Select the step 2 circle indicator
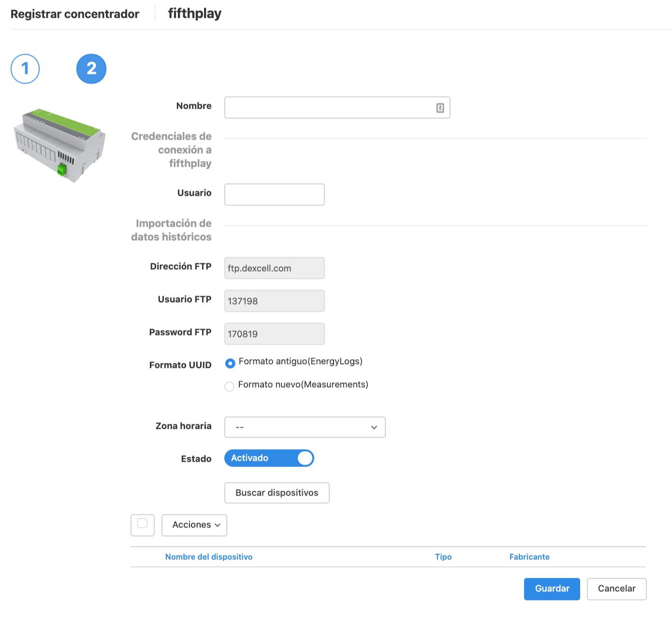This screenshot has width=672, height=618. coord(91,69)
